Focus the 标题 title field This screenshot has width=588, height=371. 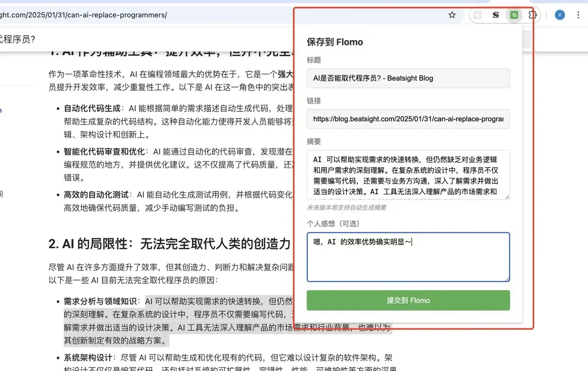click(x=408, y=78)
